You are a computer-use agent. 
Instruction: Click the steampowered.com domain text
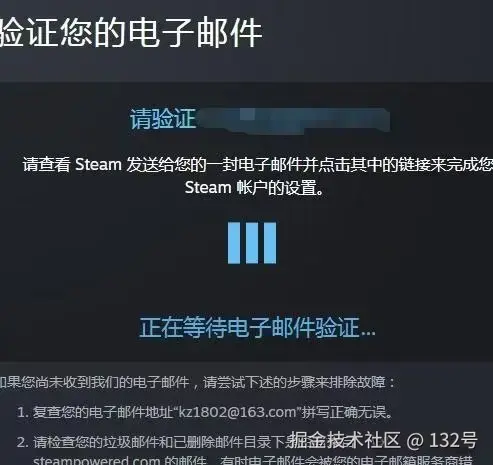(97, 461)
